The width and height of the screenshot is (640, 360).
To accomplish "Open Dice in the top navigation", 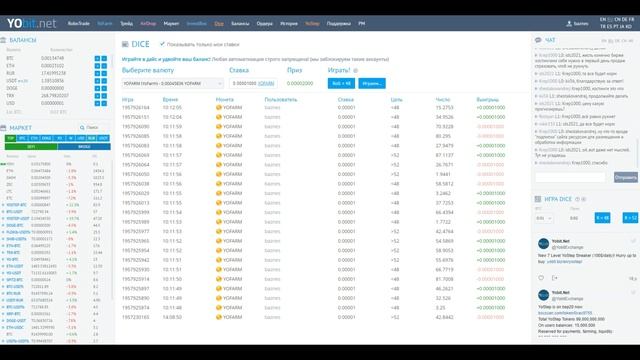I will coord(219,24).
